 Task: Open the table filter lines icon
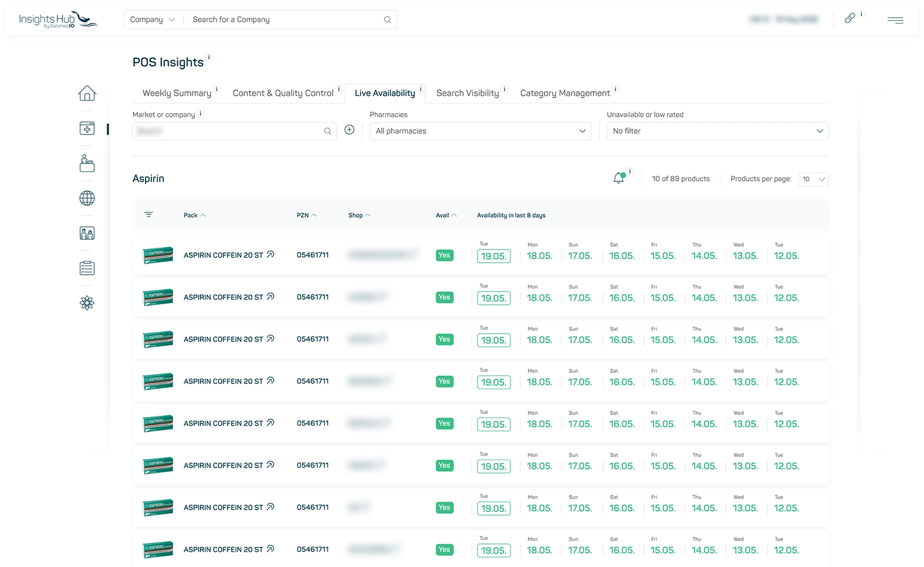click(148, 214)
